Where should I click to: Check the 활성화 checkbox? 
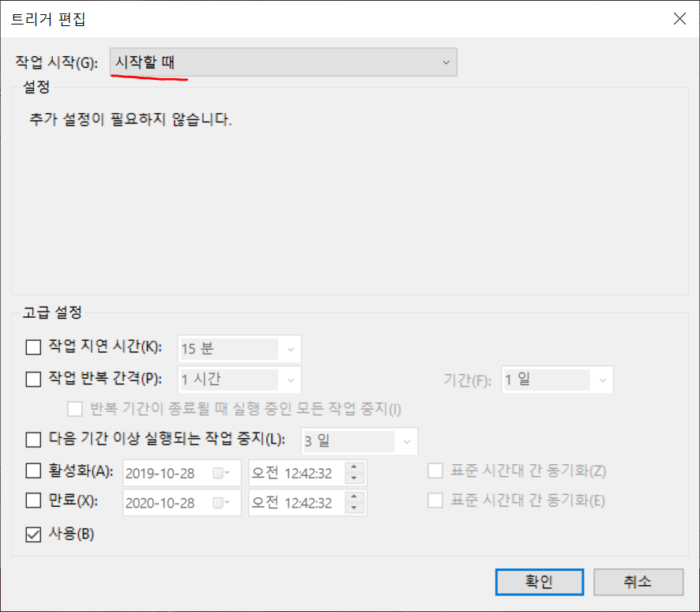(x=33, y=470)
